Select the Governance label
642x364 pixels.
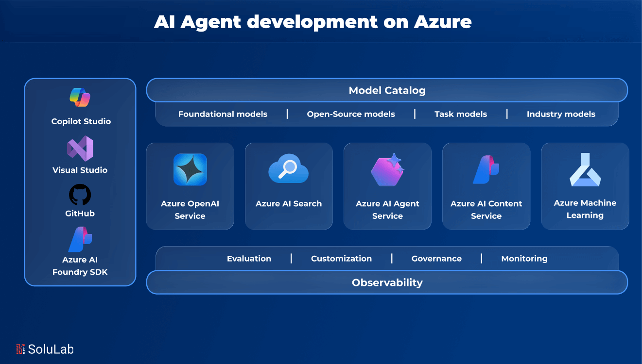tap(436, 259)
